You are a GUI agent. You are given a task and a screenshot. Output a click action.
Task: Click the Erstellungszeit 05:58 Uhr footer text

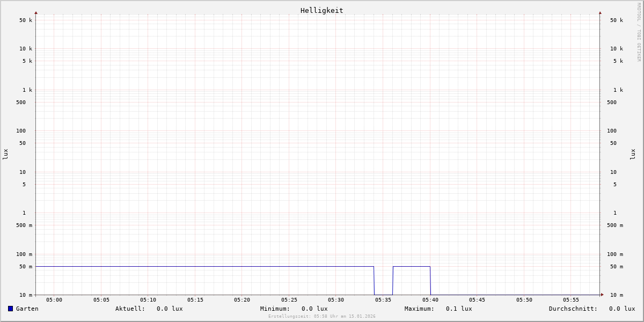click(322, 316)
